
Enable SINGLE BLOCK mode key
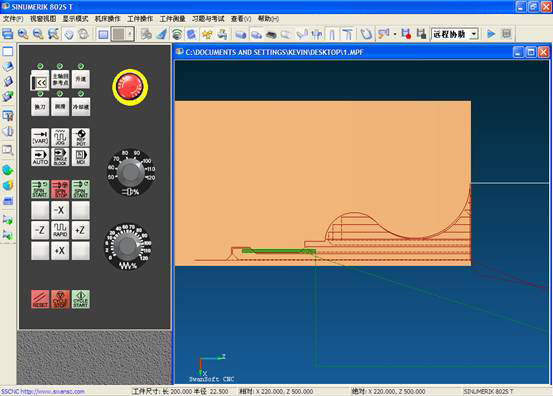(60, 157)
